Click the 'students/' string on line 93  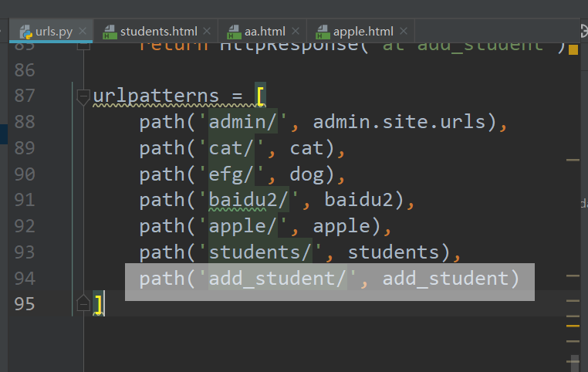point(260,252)
